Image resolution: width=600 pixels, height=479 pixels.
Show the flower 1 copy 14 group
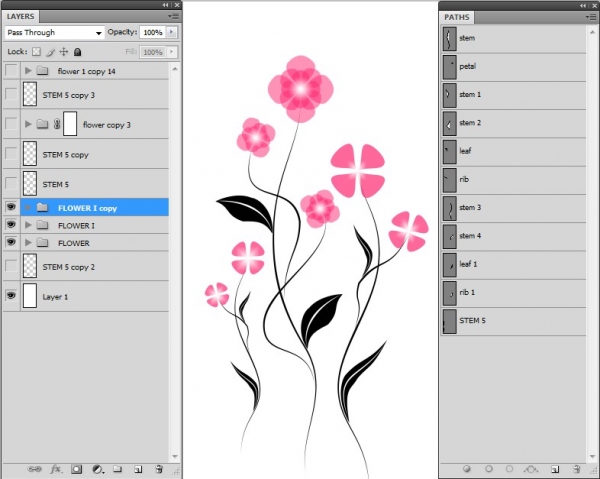11,70
